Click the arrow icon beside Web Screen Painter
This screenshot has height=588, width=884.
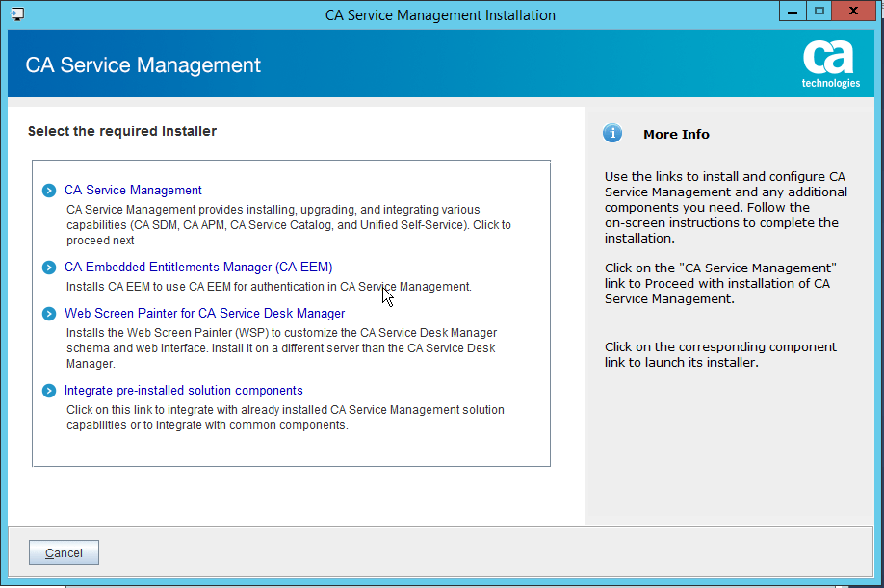tap(49, 314)
